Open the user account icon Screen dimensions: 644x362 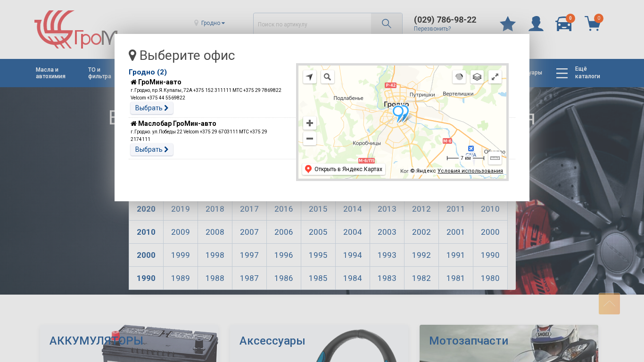click(x=536, y=24)
